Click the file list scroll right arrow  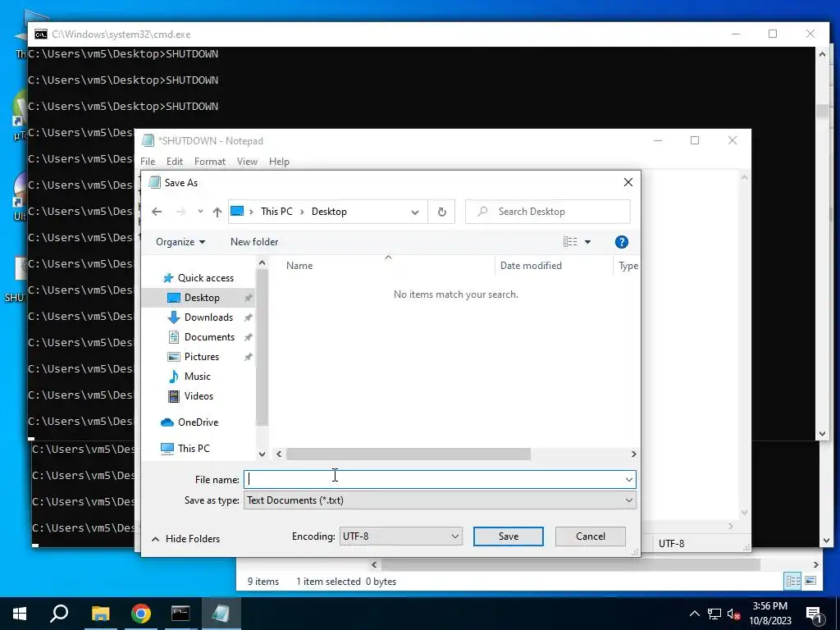634,454
